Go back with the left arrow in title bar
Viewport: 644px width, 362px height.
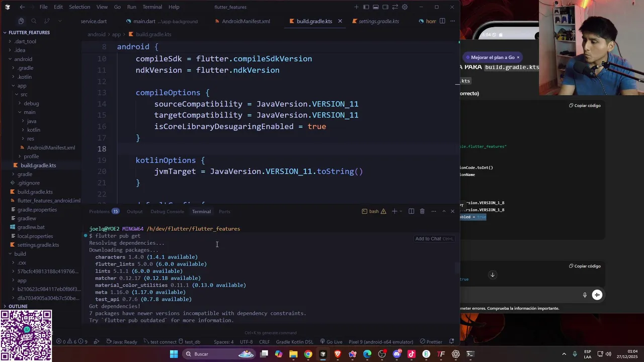[22, 7]
